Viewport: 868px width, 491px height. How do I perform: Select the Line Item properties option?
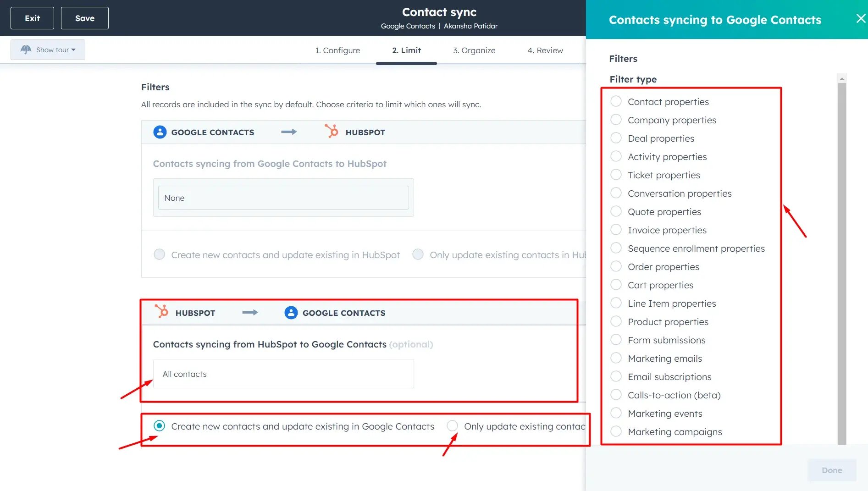tap(616, 303)
